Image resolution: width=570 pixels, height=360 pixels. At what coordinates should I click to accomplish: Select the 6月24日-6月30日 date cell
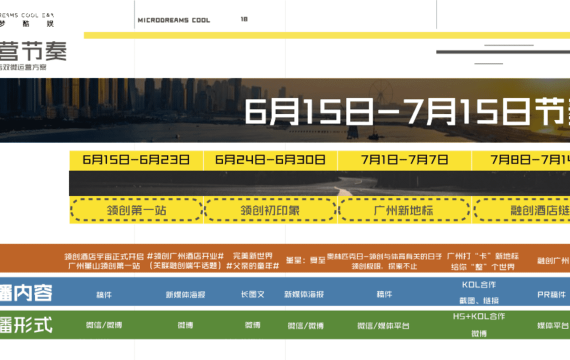point(270,160)
